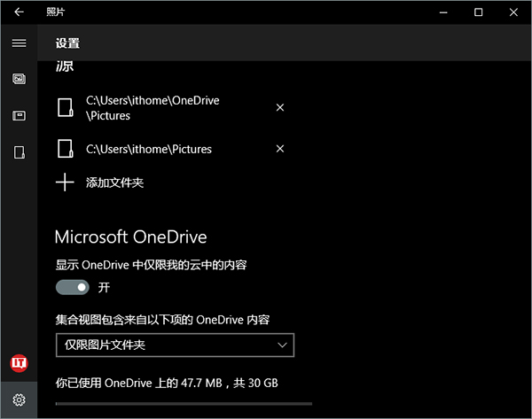Screen dimensions: 532x419
Task: Click the folder icon beside OneDrive\Pictures path
Action: pyautogui.click(x=65, y=107)
